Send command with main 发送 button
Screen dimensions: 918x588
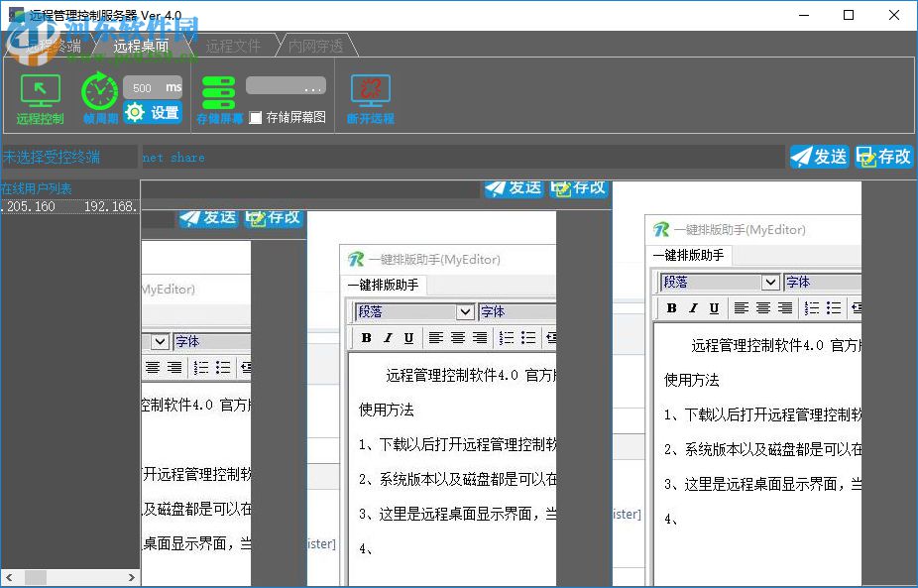tap(819, 157)
